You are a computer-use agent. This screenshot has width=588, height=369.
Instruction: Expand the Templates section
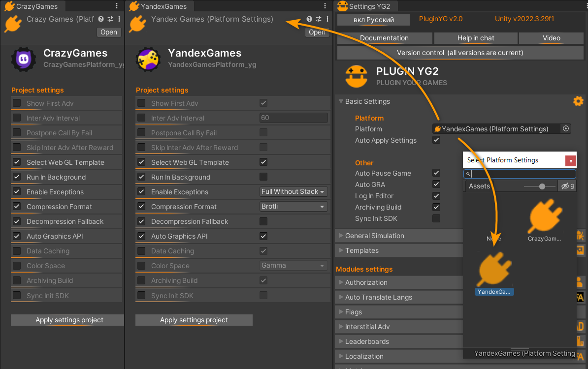tap(341, 250)
